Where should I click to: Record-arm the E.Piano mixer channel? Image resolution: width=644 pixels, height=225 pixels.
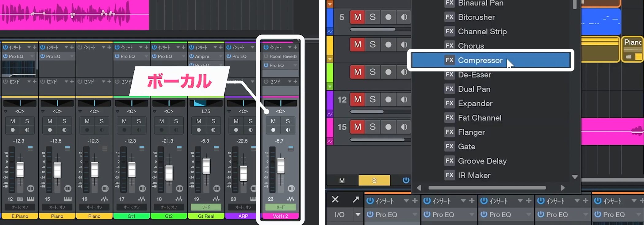[x=13, y=130]
